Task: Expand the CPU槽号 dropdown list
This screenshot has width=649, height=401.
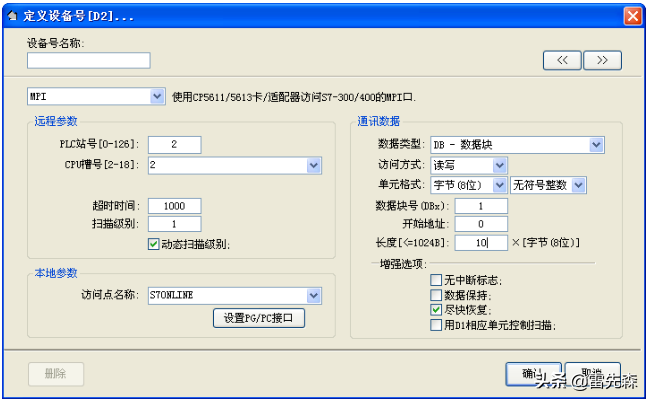Action: [x=313, y=165]
